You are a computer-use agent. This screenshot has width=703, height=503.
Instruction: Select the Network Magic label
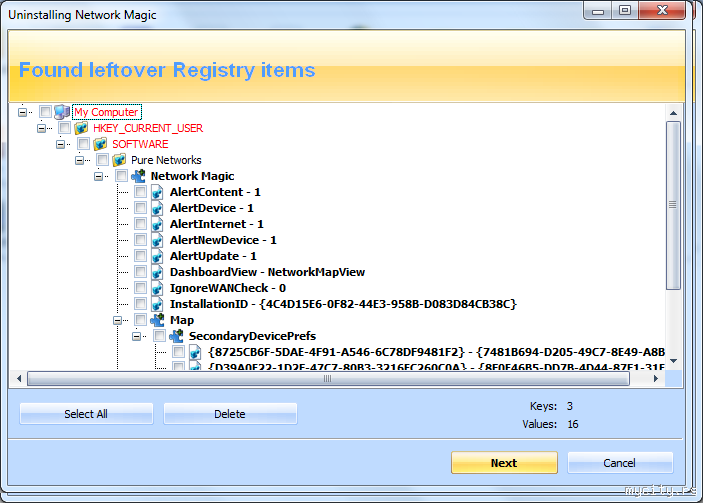point(193,176)
